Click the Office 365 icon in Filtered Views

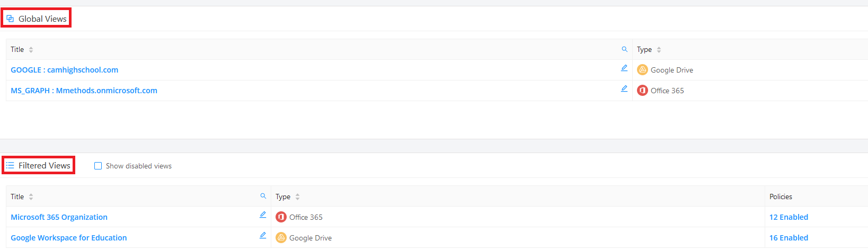point(281,217)
